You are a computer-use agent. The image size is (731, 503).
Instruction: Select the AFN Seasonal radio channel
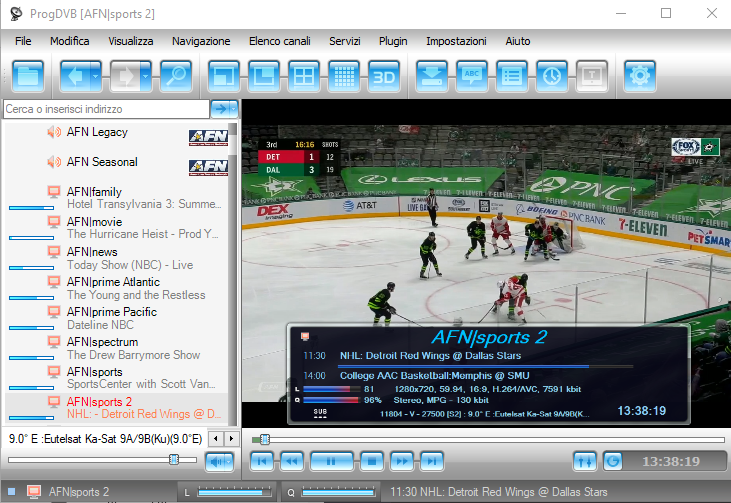click(x=117, y=166)
